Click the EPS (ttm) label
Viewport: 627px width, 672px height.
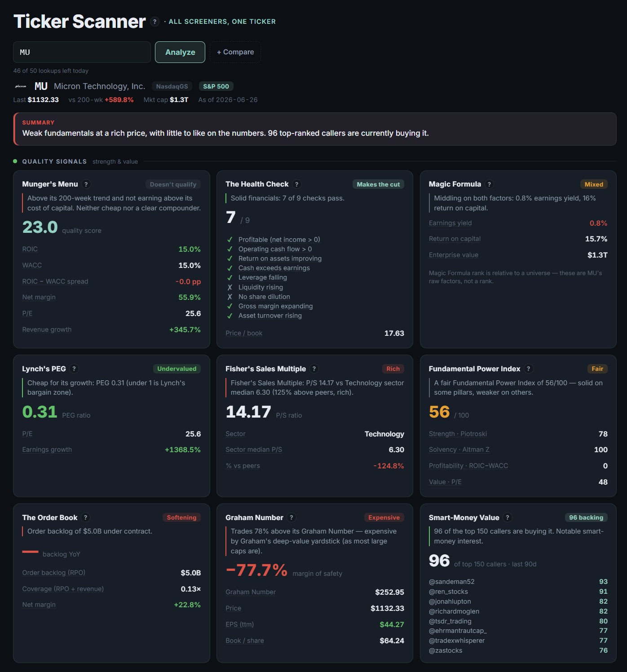click(x=239, y=624)
